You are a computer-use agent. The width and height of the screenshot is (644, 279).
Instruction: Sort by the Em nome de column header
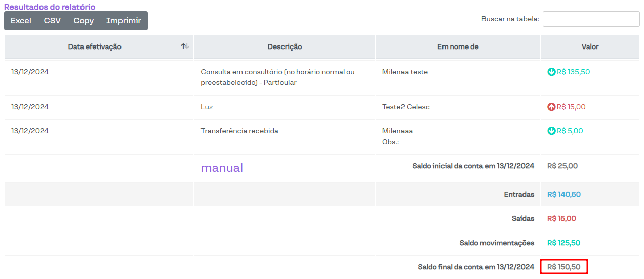click(458, 47)
